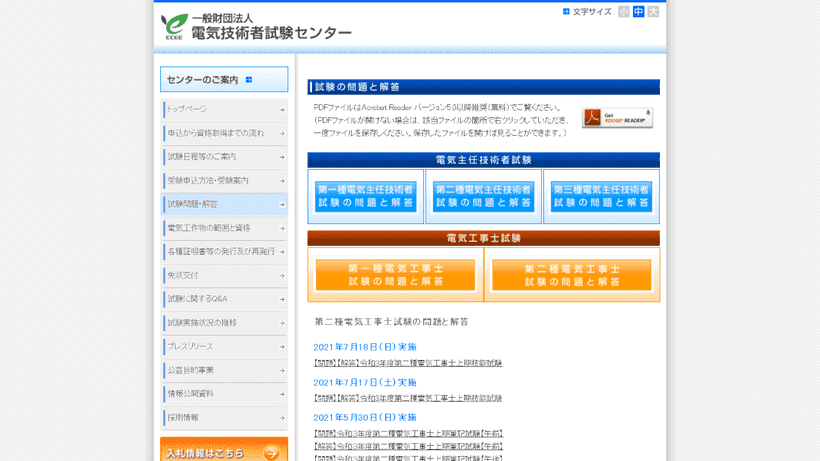820x461 pixels.
Task: Open 申込から資格取得までの流れ menu item
Action: click(224, 133)
